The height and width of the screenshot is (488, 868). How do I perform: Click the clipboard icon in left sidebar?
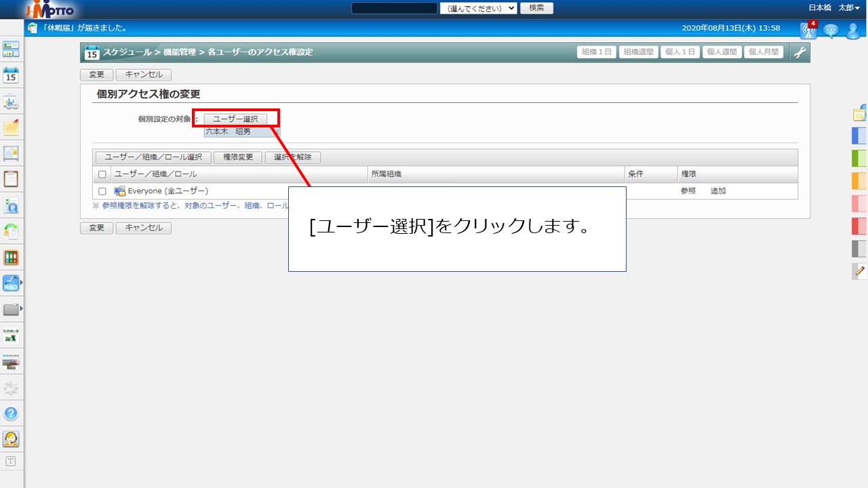[11, 179]
